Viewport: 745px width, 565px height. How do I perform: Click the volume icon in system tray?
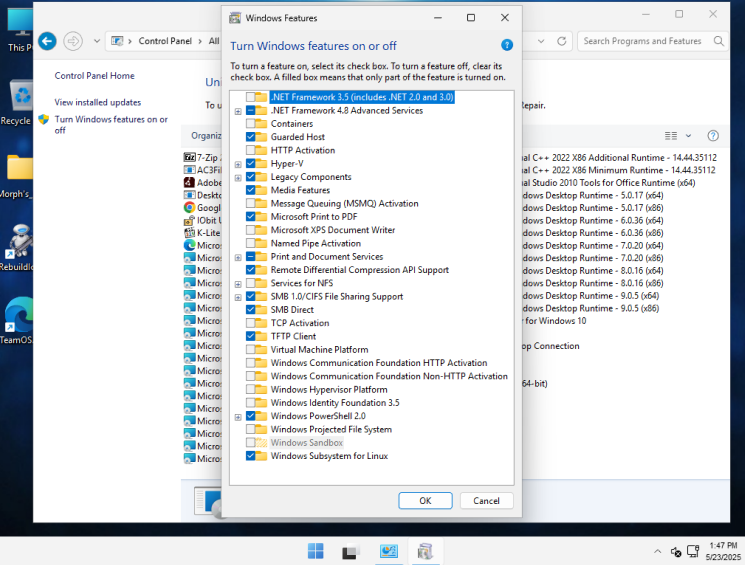676,552
